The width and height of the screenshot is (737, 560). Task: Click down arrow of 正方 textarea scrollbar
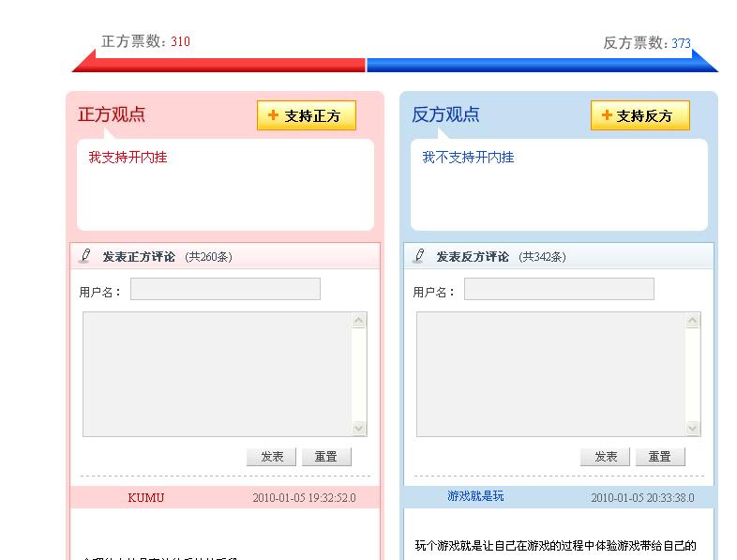[358, 428]
